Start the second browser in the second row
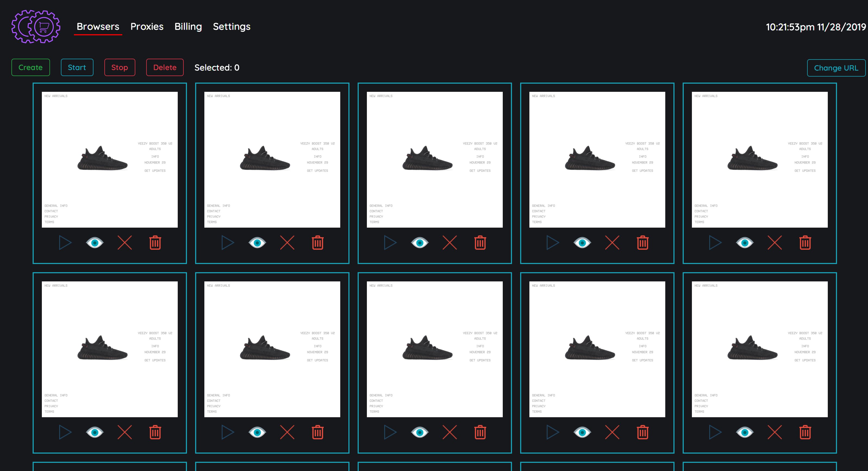 pos(228,432)
